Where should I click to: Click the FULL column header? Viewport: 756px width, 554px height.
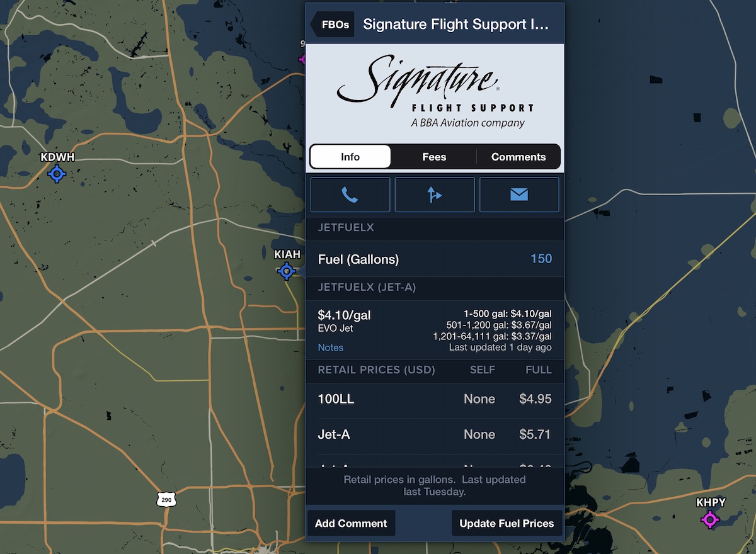[539, 370]
